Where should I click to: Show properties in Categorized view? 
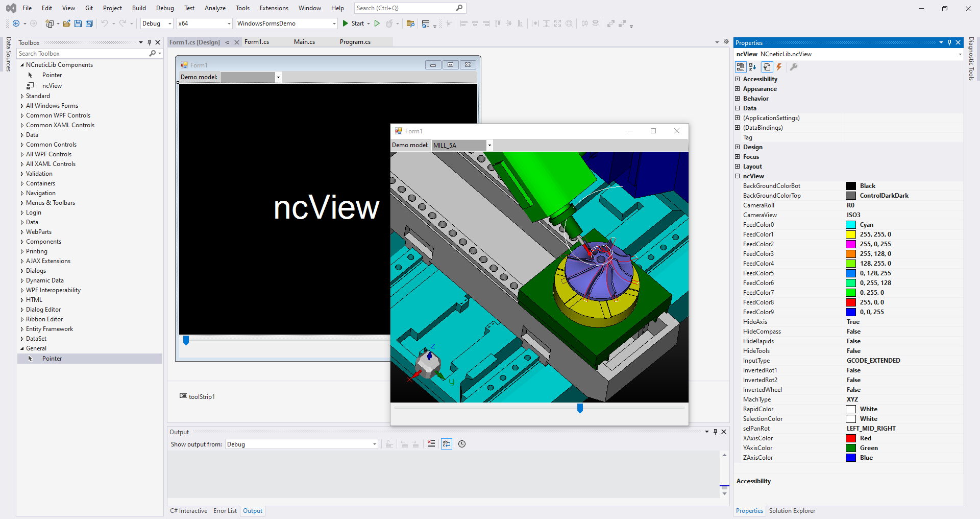click(741, 67)
